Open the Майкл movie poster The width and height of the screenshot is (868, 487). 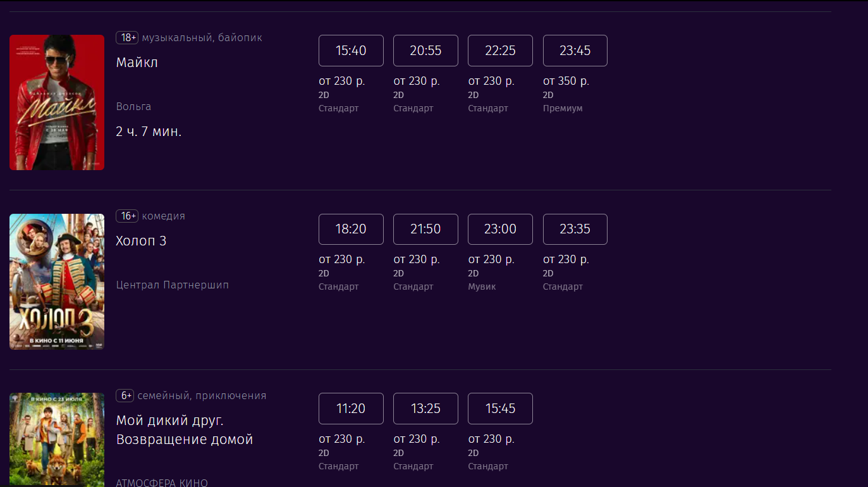click(57, 102)
